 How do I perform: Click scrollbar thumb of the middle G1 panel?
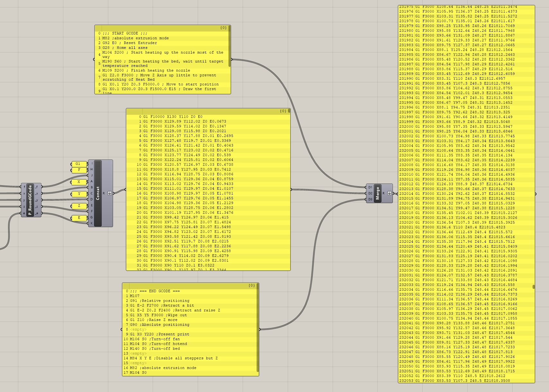coord(289,111)
